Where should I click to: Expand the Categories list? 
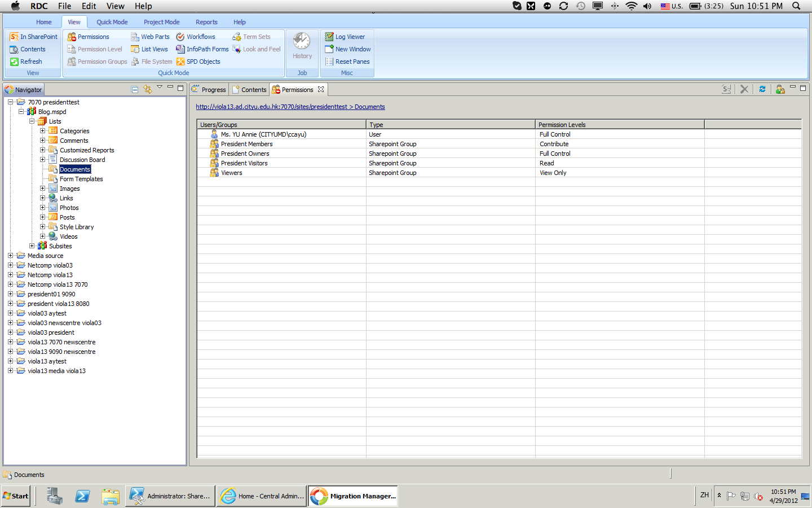pyautogui.click(x=42, y=131)
